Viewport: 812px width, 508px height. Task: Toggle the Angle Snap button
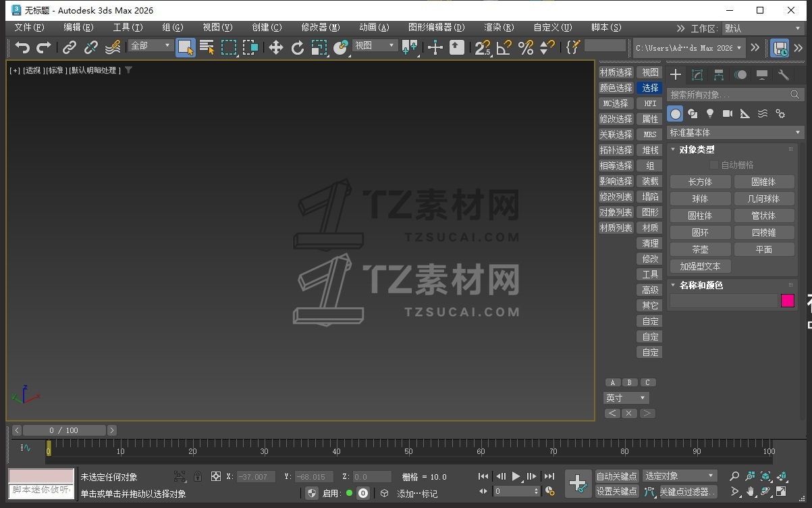[504, 47]
